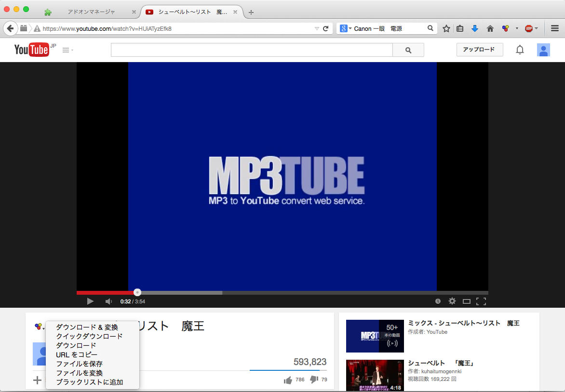565x392 pixels.
Task: Choose ファイルを変換 menu item
Action: 79,373
